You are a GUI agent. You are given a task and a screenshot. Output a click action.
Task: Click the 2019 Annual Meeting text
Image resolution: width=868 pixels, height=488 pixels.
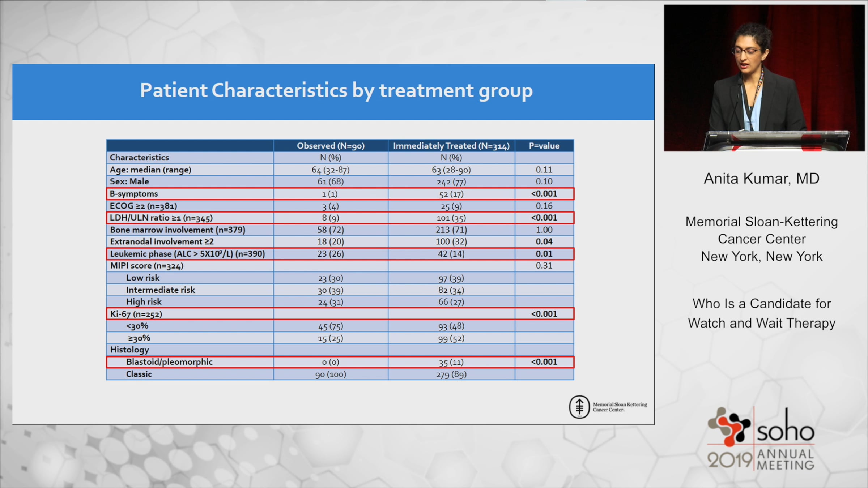761,460
